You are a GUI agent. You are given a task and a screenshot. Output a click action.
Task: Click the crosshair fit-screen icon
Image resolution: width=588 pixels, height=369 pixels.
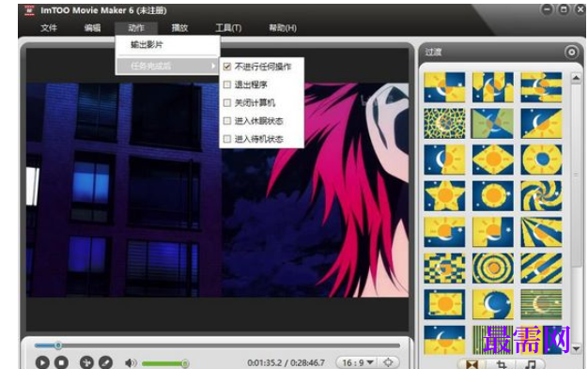coord(388,362)
